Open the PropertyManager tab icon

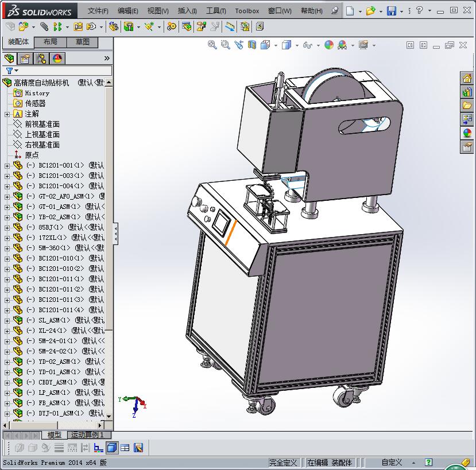(x=25, y=59)
